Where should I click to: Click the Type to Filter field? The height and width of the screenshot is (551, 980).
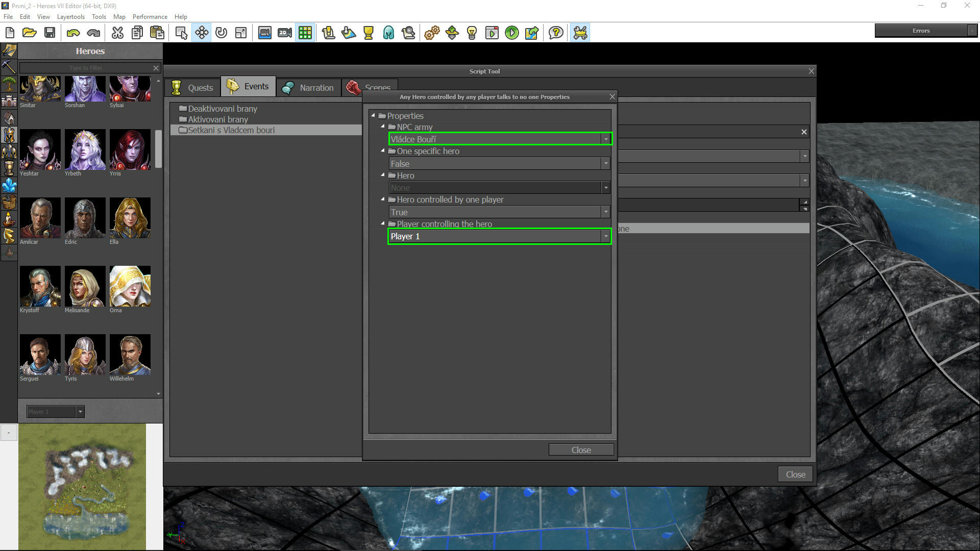[x=86, y=67]
